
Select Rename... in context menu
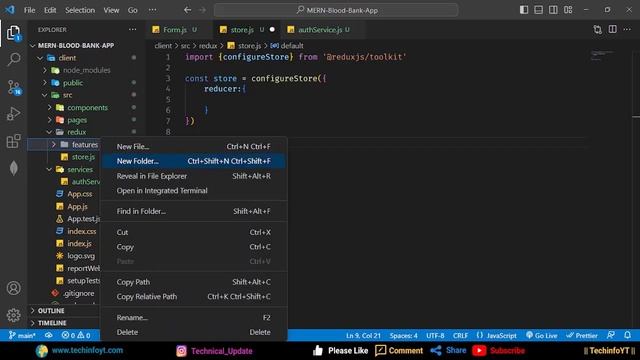[x=193, y=318]
